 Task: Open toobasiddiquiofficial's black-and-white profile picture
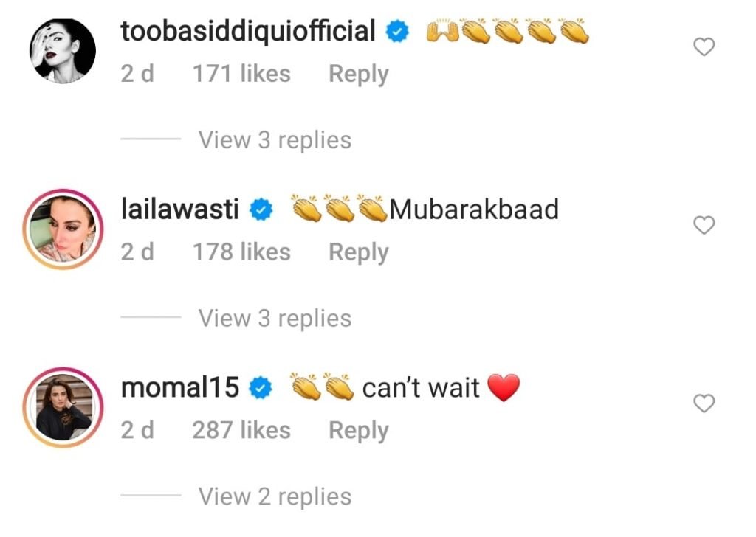click(63, 51)
